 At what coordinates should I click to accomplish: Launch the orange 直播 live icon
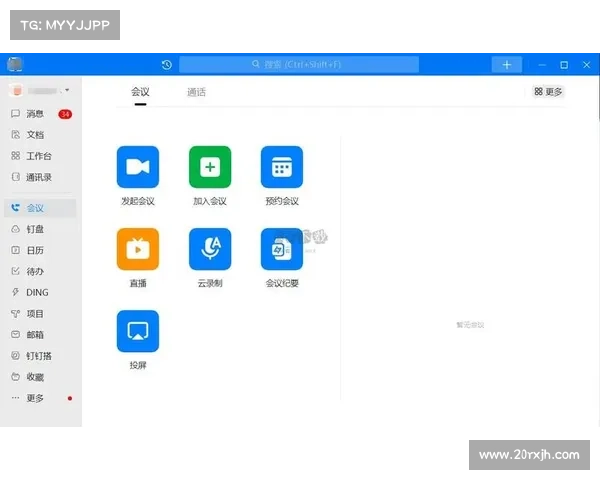point(138,249)
